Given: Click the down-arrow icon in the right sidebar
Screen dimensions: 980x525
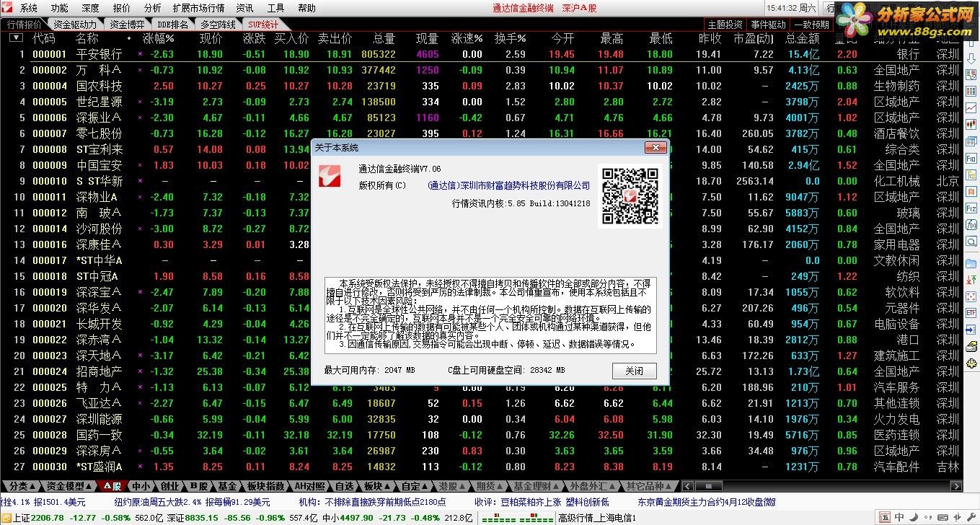Looking at the screenshot, I should point(971,58).
